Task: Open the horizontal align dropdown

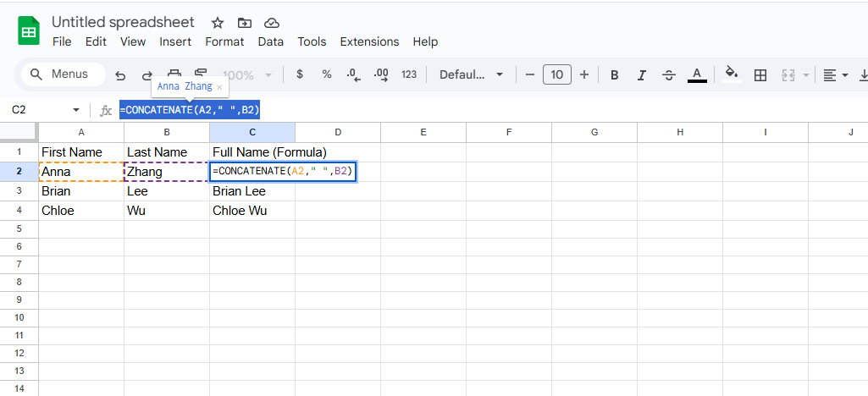Action: pyautogui.click(x=836, y=74)
